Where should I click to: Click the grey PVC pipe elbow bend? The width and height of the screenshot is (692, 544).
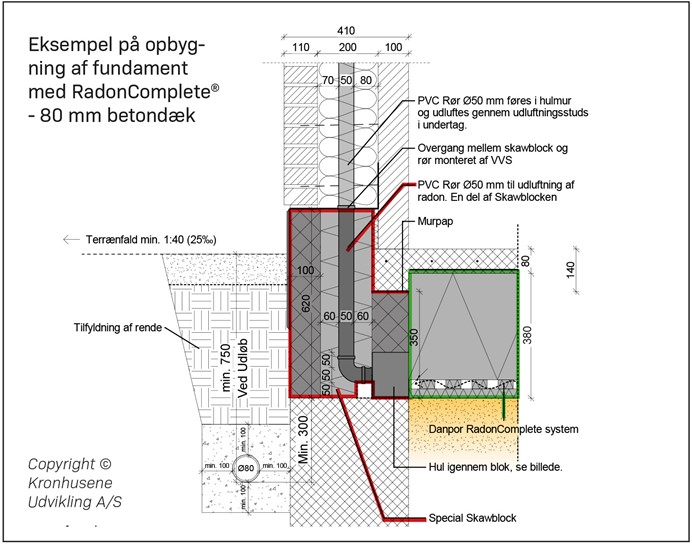(x=346, y=370)
